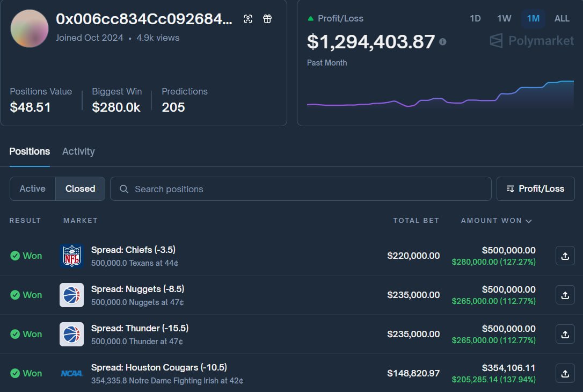Click the info icon next to the profit figure

pyautogui.click(x=442, y=41)
